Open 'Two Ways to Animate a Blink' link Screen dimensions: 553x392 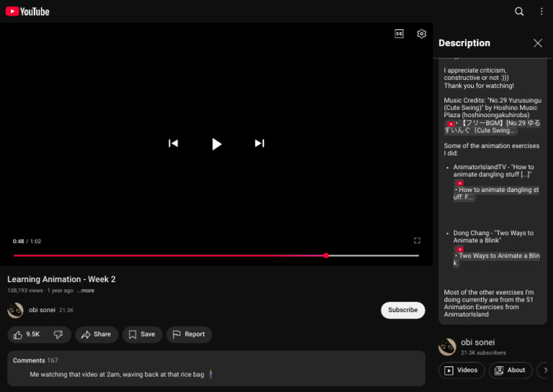coord(496,256)
